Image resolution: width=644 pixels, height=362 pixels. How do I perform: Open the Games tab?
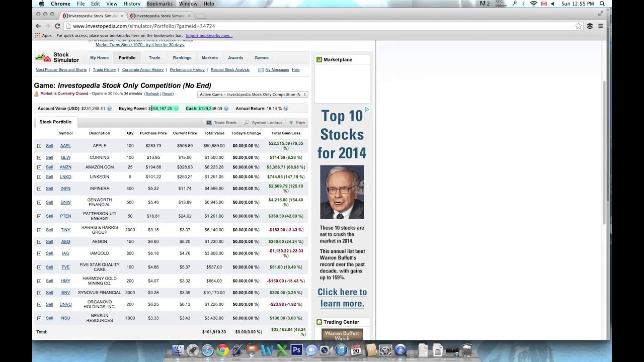[262, 58]
